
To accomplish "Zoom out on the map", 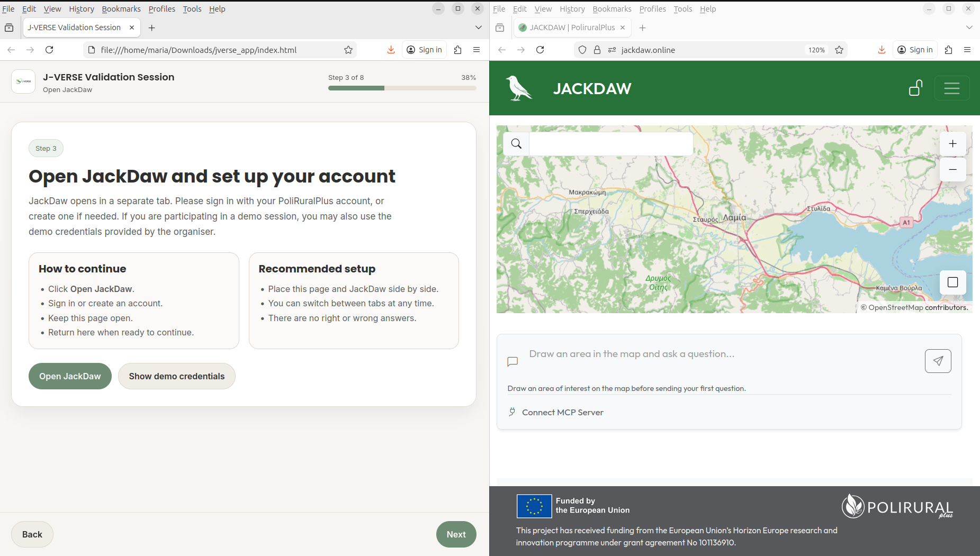I will point(953,169).
